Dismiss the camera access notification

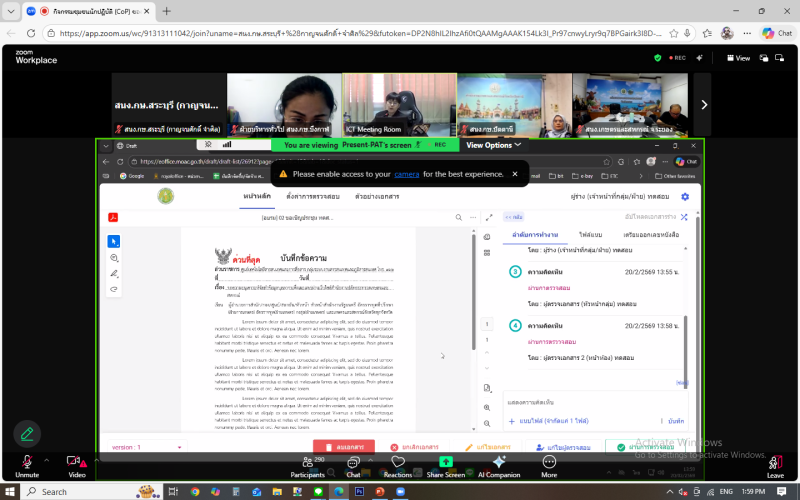515,174
